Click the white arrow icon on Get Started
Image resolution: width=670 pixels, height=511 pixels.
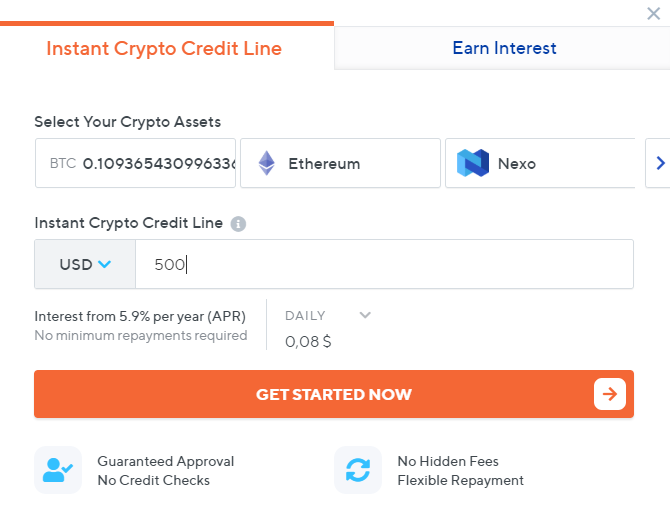(x=610, y=394)
